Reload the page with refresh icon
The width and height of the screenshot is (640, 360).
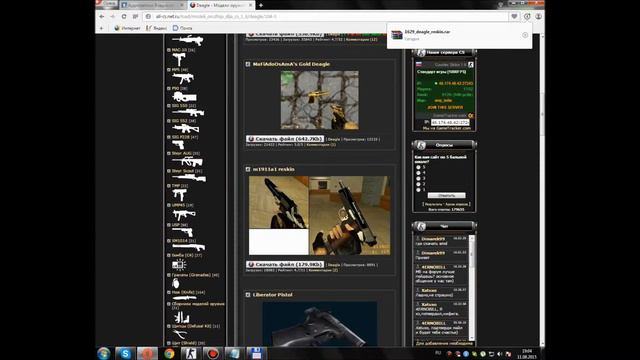124,16
